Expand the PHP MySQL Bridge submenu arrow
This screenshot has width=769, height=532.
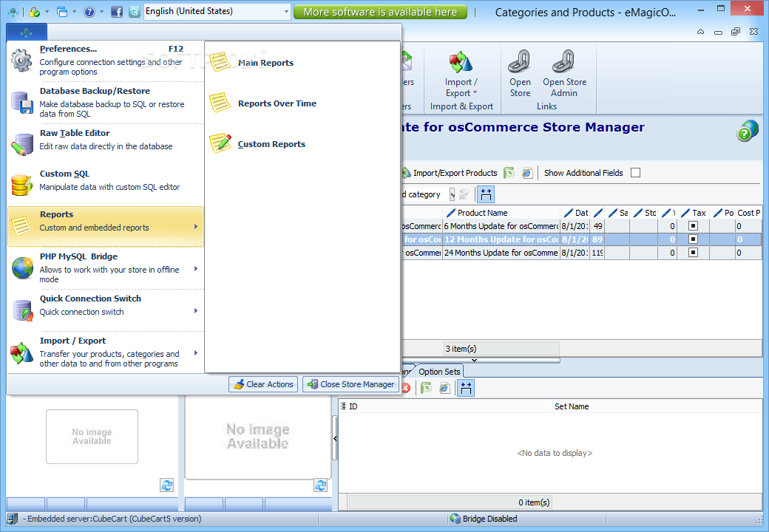tap(196, 268)
